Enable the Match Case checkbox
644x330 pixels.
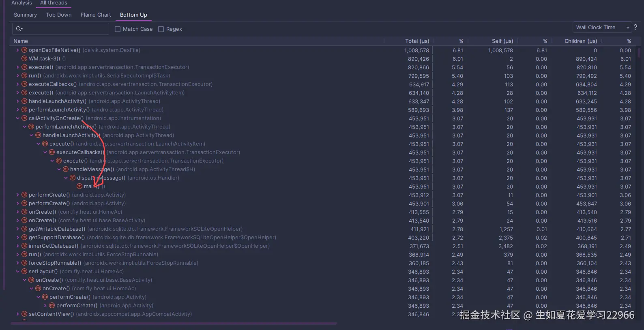point(118,29)
